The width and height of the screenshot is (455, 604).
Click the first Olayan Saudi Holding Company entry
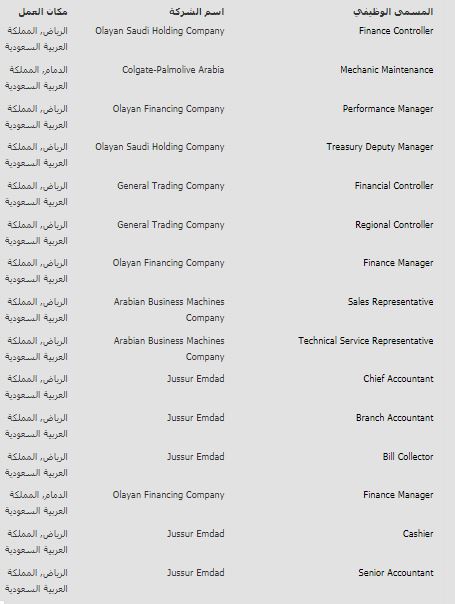tap(160, 31)
